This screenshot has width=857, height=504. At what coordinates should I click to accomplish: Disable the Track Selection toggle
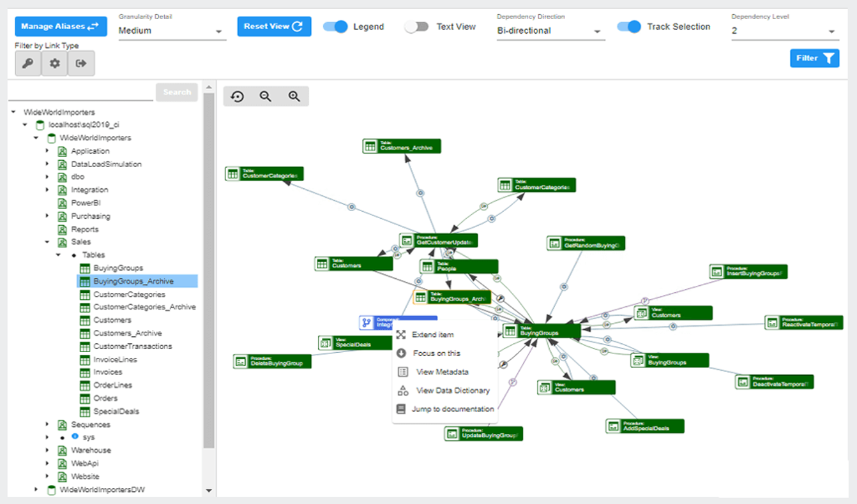(x=629, y=27)
